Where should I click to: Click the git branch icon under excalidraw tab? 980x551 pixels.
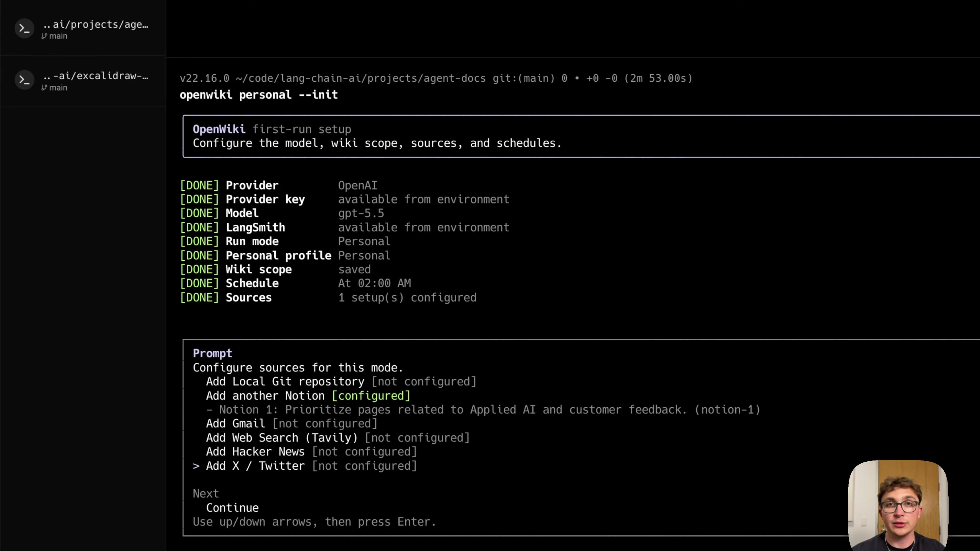pyautogui.click(x=44, y=88)
